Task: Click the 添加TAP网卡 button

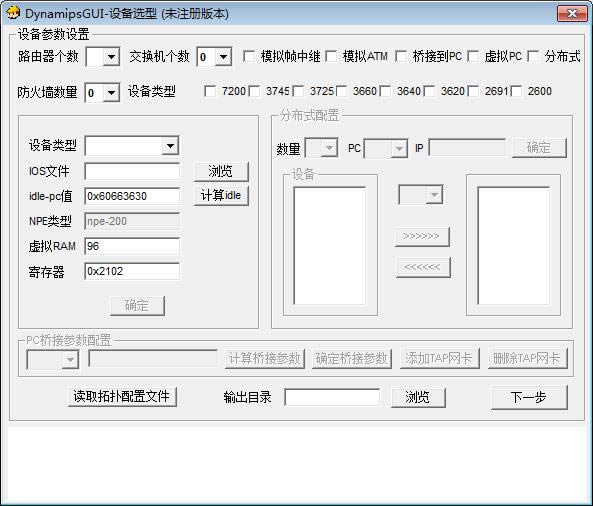Action: (x=440, y=359)
